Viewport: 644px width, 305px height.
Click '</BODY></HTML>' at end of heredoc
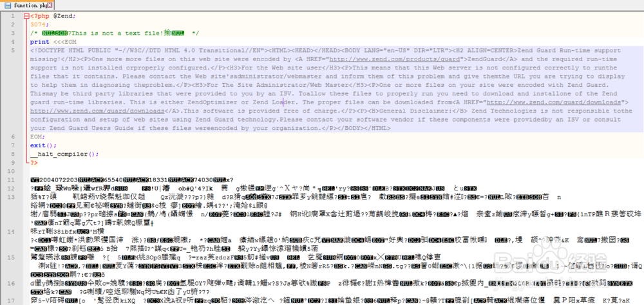pyautogui.click(x=363, y=128)
